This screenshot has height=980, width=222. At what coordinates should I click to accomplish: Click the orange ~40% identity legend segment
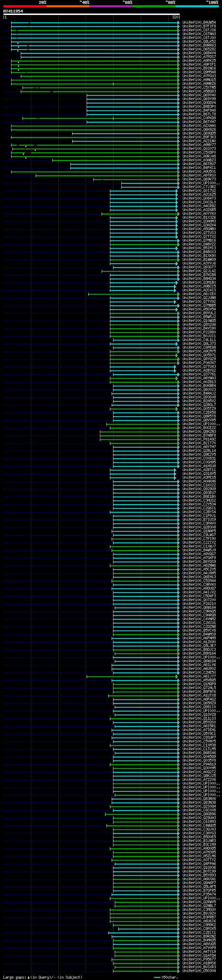pyautogui.click(x=68, y=6)
